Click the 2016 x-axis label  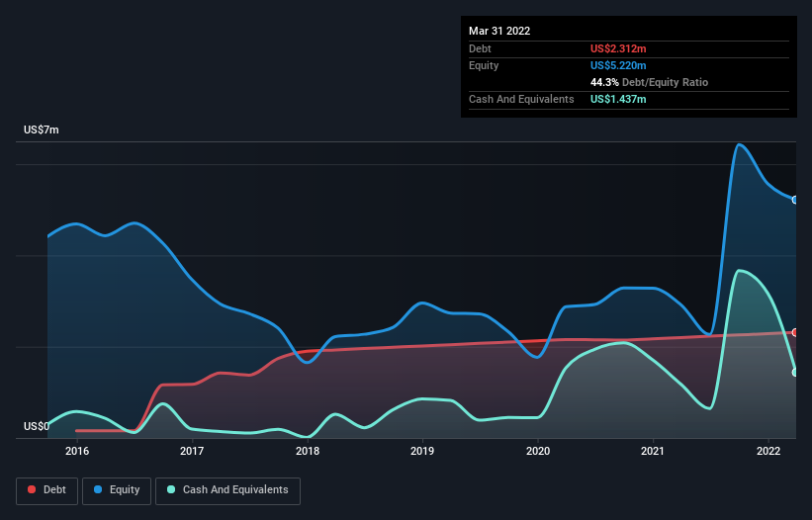tap(77, 451)
